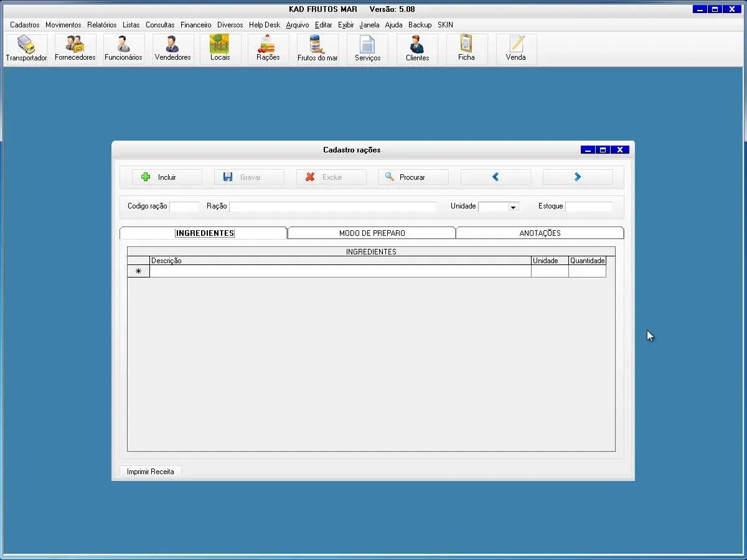
Task: Focus the Ração name field
Action: (333, 207)
